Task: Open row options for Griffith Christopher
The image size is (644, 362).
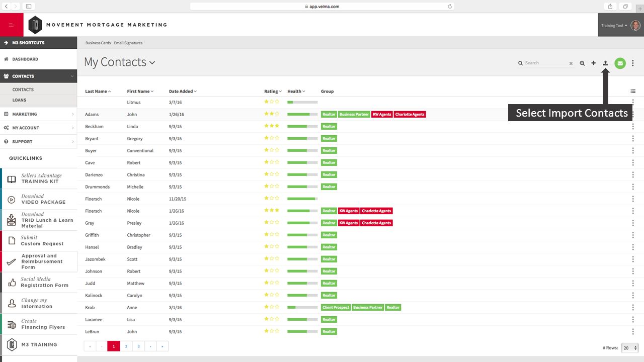Action: tap(633, 235)
